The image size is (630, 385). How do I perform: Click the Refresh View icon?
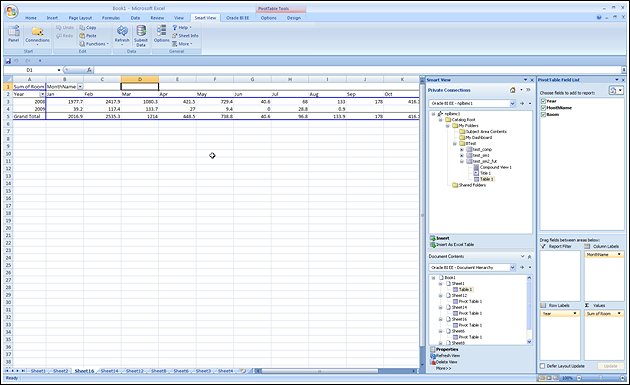433,356
